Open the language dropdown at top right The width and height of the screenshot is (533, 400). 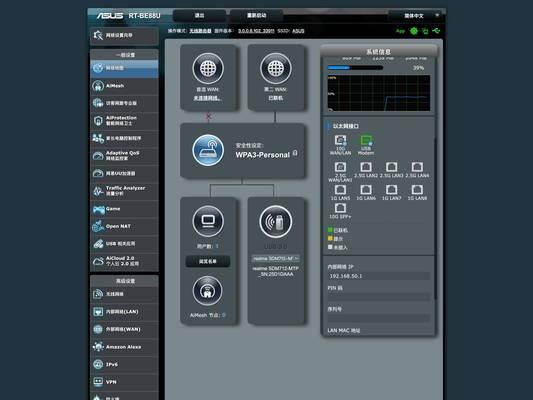tap(417, 16)
